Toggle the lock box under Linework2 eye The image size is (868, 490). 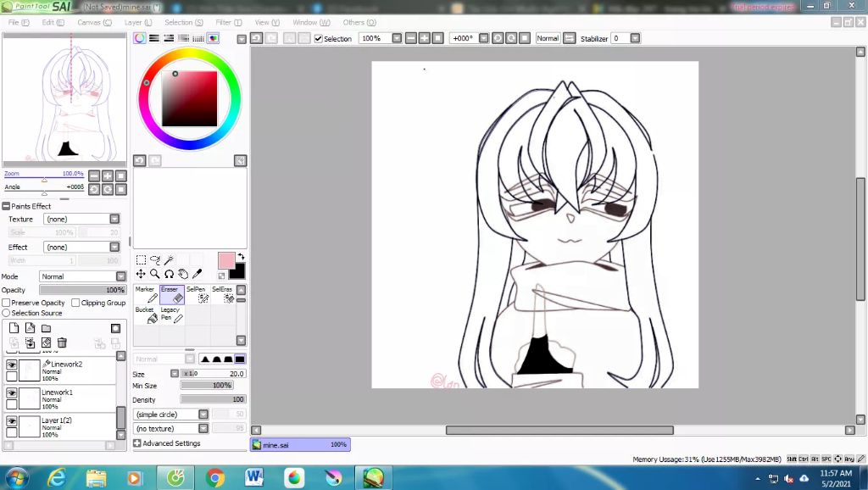tap(12, 376)
